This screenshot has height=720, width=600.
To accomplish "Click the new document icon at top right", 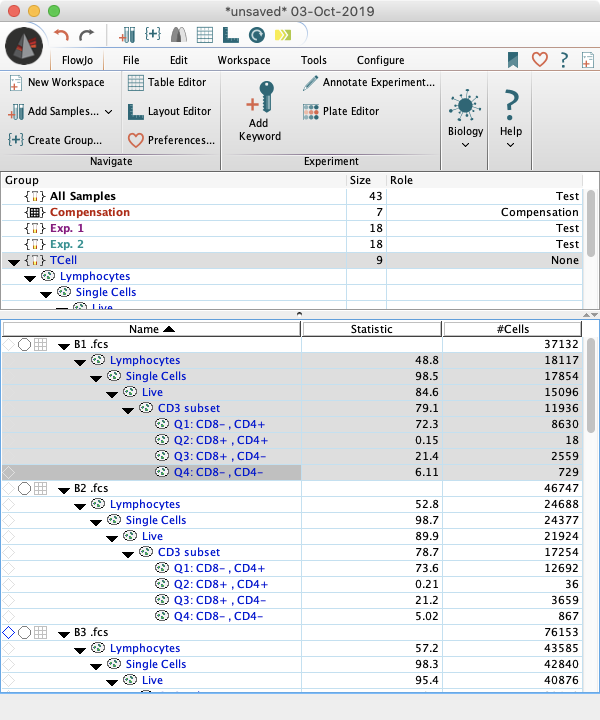I will [x=588, y=60].
